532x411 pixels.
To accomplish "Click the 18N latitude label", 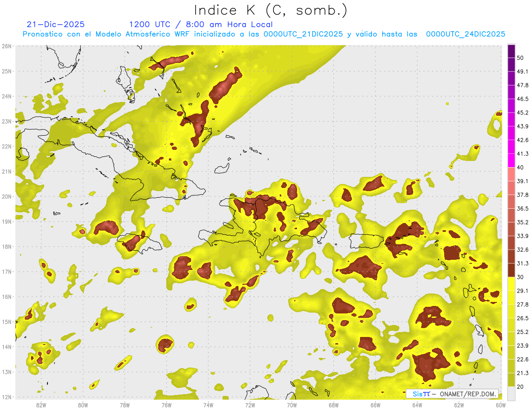I will click(x=6, y=247).
